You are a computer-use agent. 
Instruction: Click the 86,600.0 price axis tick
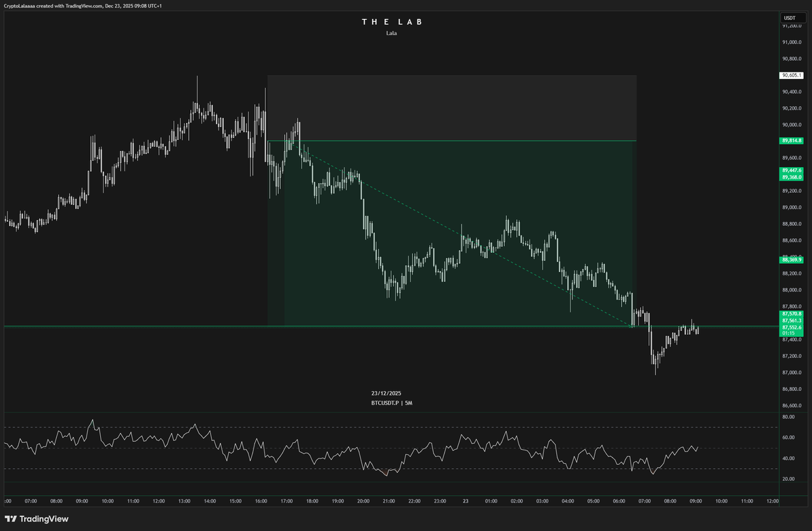pyautogui.click(x=791, y=406)
